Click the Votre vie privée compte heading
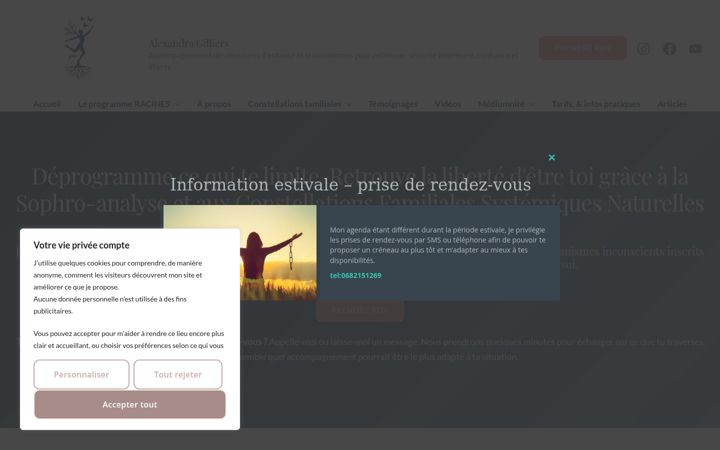 81,245
